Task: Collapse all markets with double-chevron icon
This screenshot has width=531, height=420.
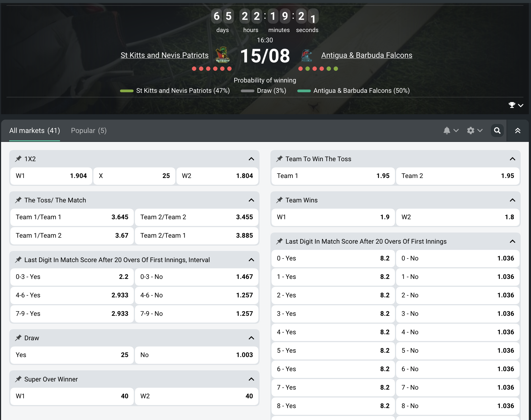Action: 518,131
